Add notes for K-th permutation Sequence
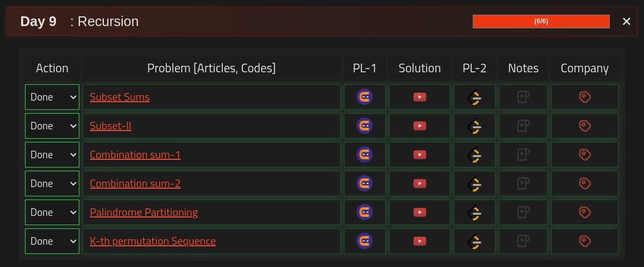Image resolution: width=644 pixels, height=267 pixels. pyautogui.click(x=523, y=241)
